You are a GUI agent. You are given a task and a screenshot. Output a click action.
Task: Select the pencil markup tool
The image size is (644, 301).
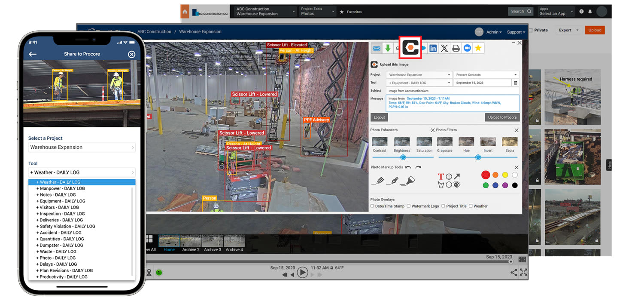pos(378,181)
